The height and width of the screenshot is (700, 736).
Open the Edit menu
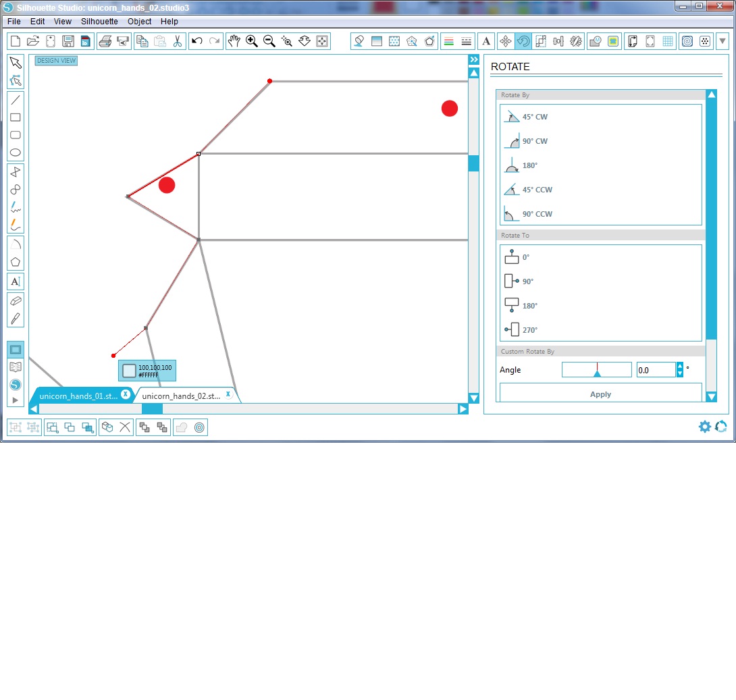[x=38, y=22]
